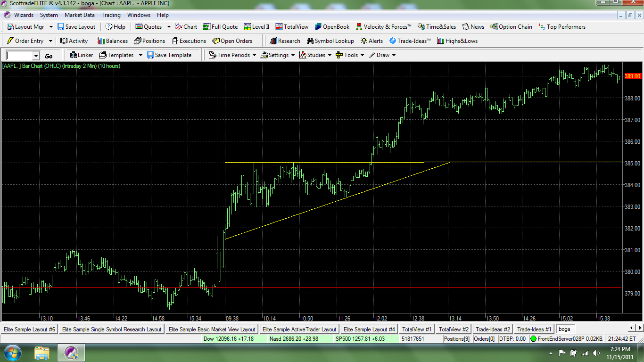Image resolution: width=644 pixels, height=362 pixels.
Task: Click the Dow 12096.16 status entry
Action: click(x=234, y=339)
